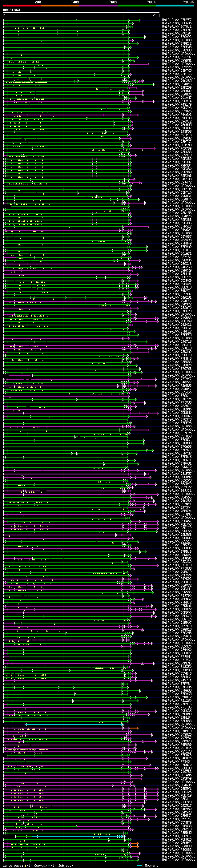Select the UniRef100_B7P5E7 entry
The height and width of the screenshot is (868, 197).
click(177, 226)
